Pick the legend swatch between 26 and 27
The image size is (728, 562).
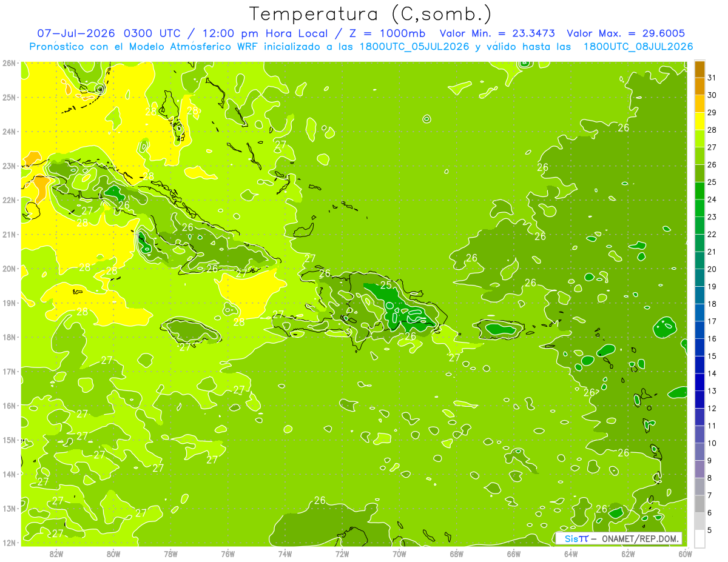click(x=699, y=156)
